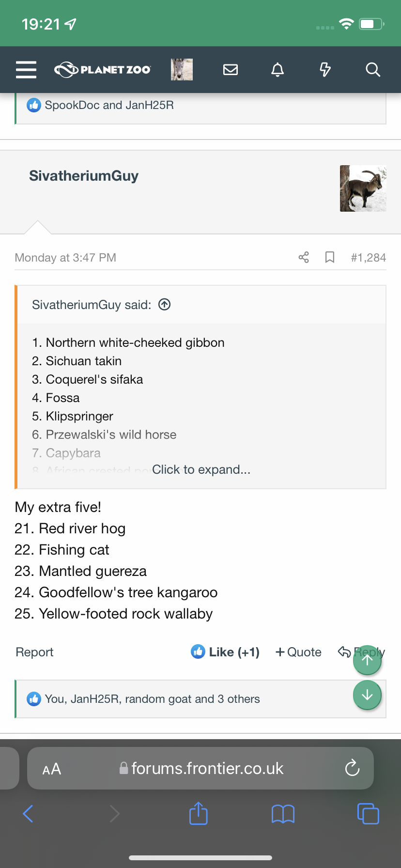The width and height of the screenshot is (401, 868).
Task: Click the Planet Zoo logo
Action: click(x=103, y=70)
